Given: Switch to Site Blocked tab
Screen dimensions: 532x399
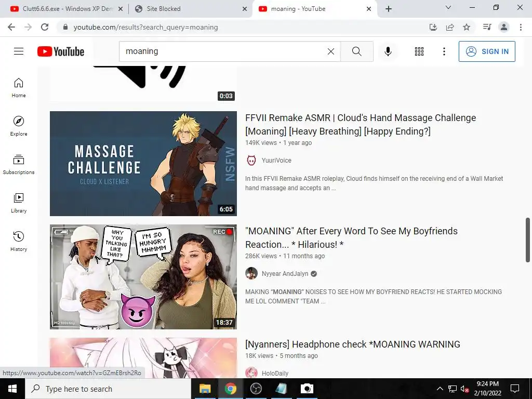Looking at the screenshot, I should click(x=190, y=9).
